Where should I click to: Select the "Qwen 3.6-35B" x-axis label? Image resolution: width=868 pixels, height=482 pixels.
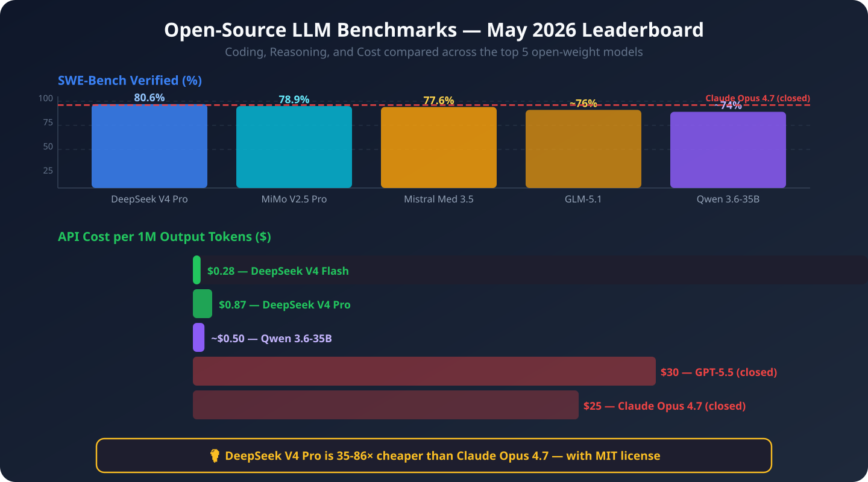[728, 199]
